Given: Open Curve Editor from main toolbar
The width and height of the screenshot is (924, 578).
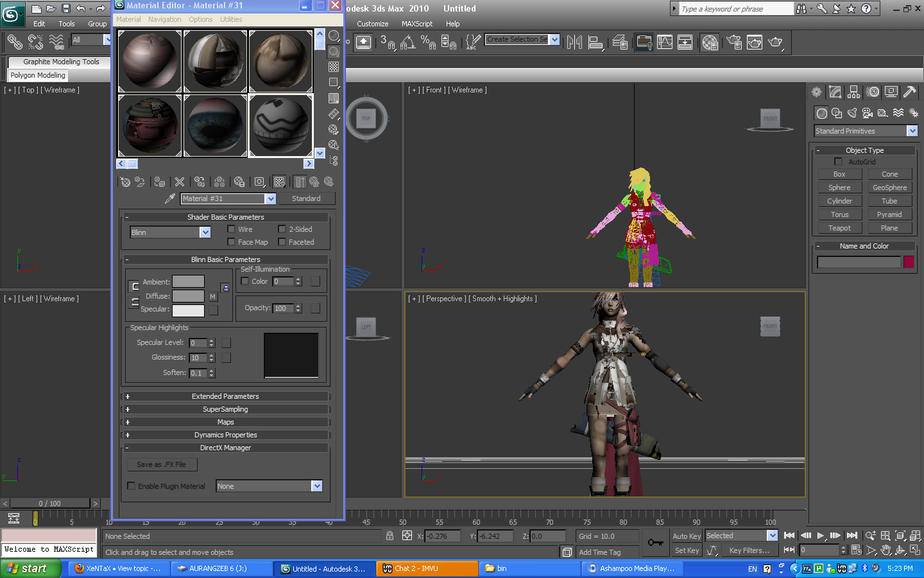Looking at the screenshot, I should click(x=665, y=42).
